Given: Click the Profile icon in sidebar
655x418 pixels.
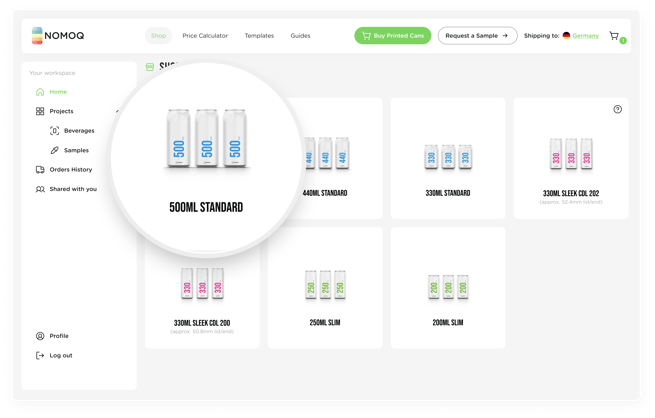Looking at the screenshot, I should click(40, 336).
